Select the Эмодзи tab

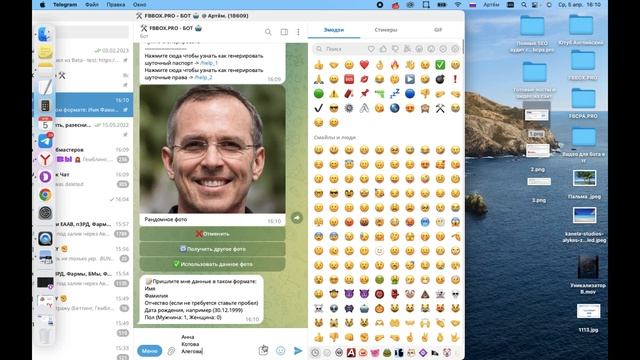click(x=334, y=30)
